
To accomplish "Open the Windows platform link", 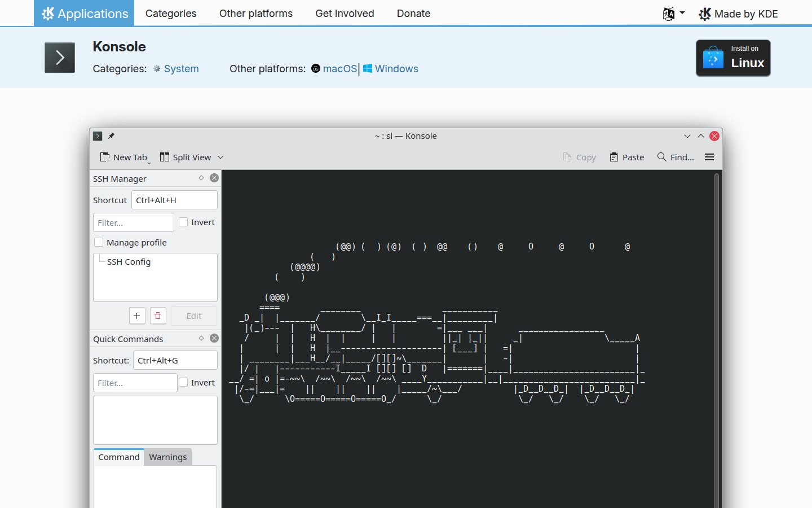I will [x=396, y=69].
